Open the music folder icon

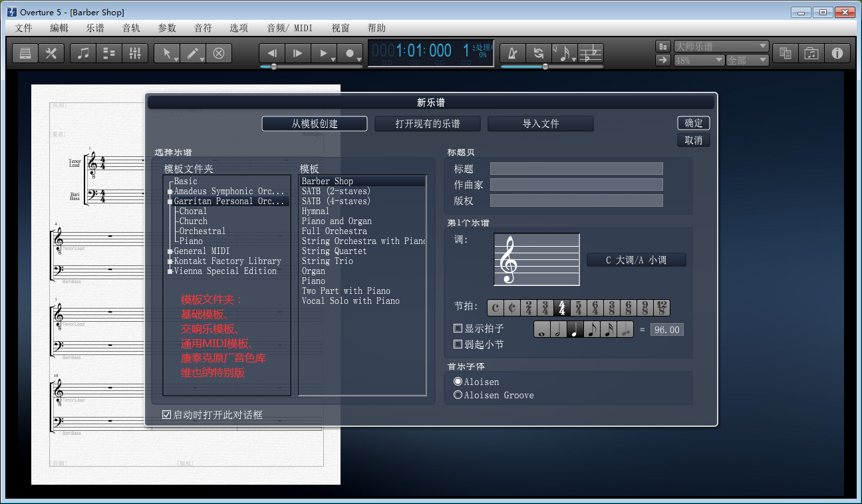[x=811, y=53]
